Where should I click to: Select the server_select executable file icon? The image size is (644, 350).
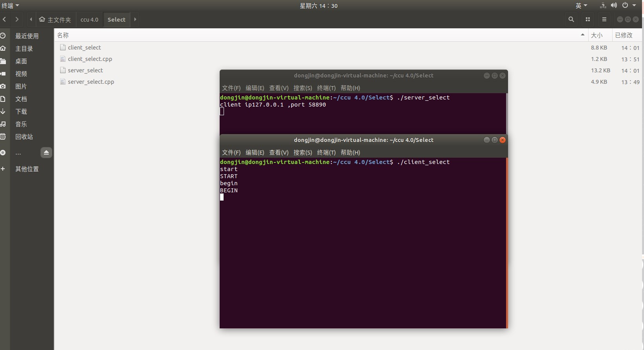62,70
